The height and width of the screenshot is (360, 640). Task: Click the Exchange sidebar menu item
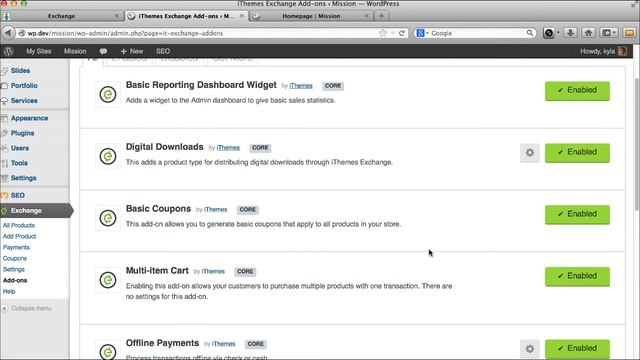click(x=36, y=211)
